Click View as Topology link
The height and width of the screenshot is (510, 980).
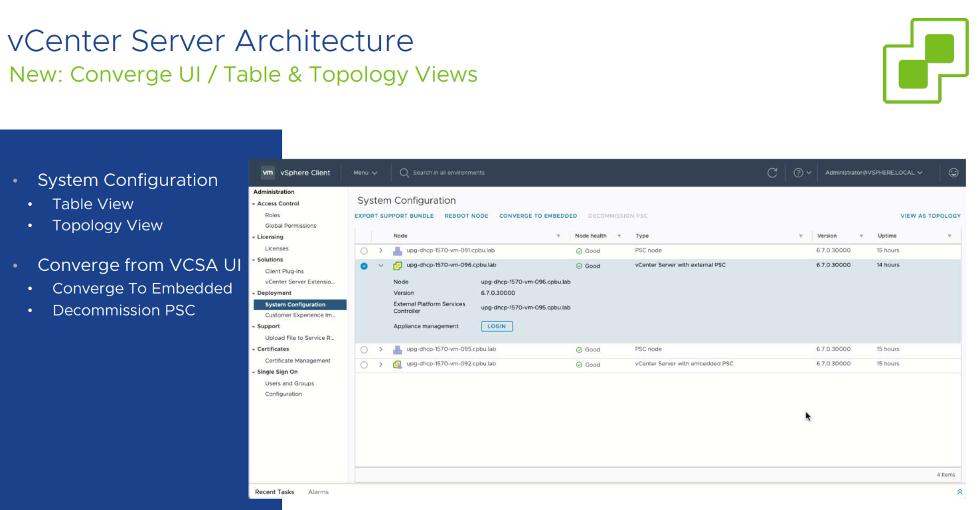coord(930,216)
